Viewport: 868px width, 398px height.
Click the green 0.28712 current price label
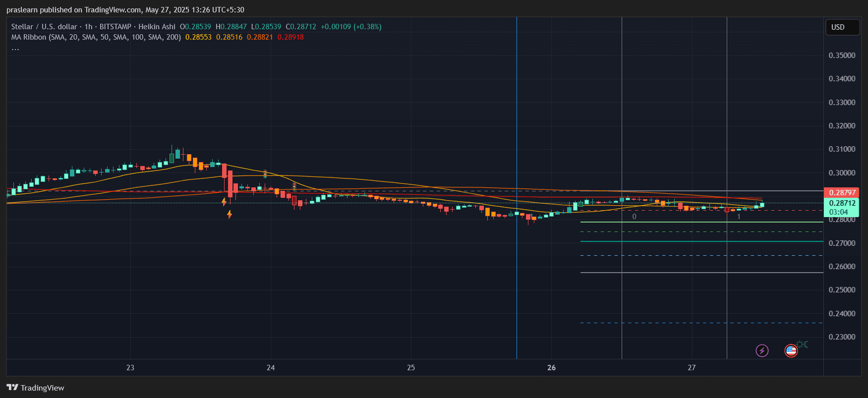click(842, 203)
